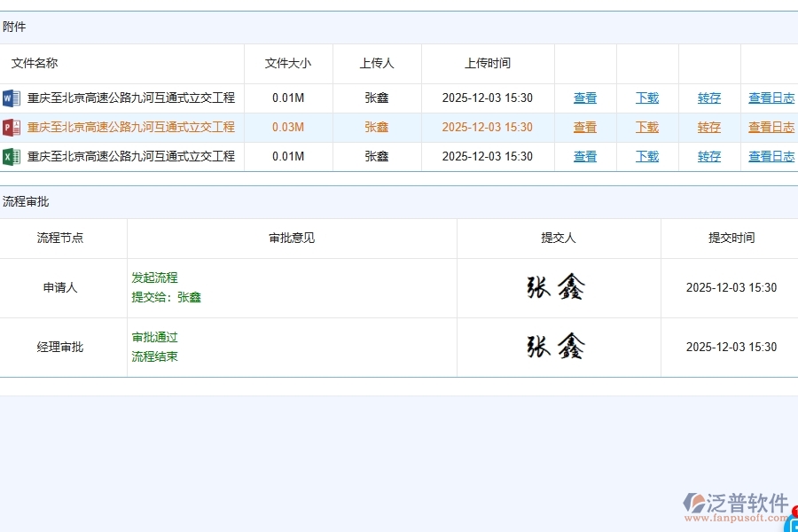Select the Excel file icon in the attachment list
798x532 pixels.
[x=12, y=156]
